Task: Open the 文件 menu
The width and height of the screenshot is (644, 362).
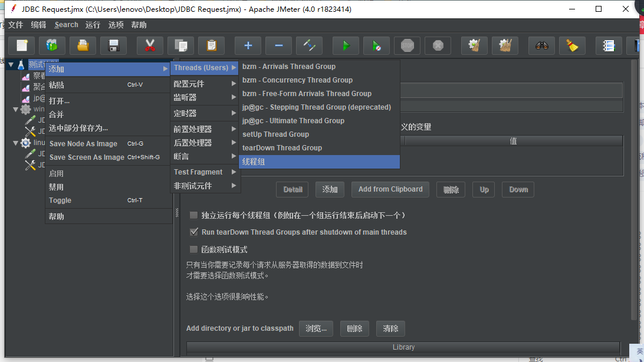Action: (x=15, y=25)
